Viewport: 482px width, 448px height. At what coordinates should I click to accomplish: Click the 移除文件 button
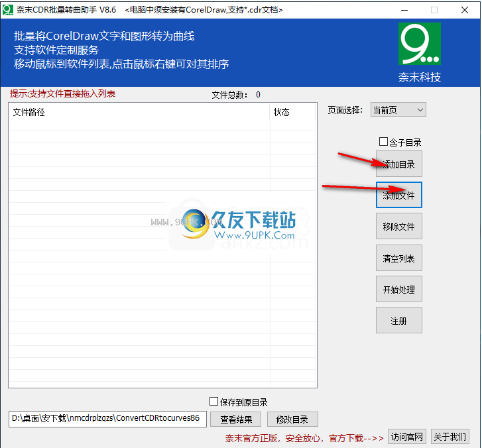pyautogui.click(x=398, y=226)
